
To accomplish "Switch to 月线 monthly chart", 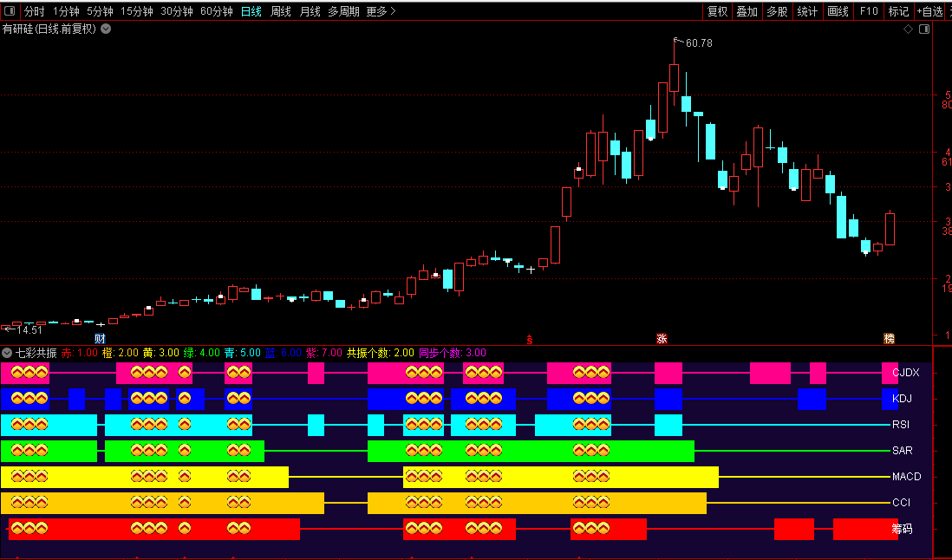I will (310, 11).
